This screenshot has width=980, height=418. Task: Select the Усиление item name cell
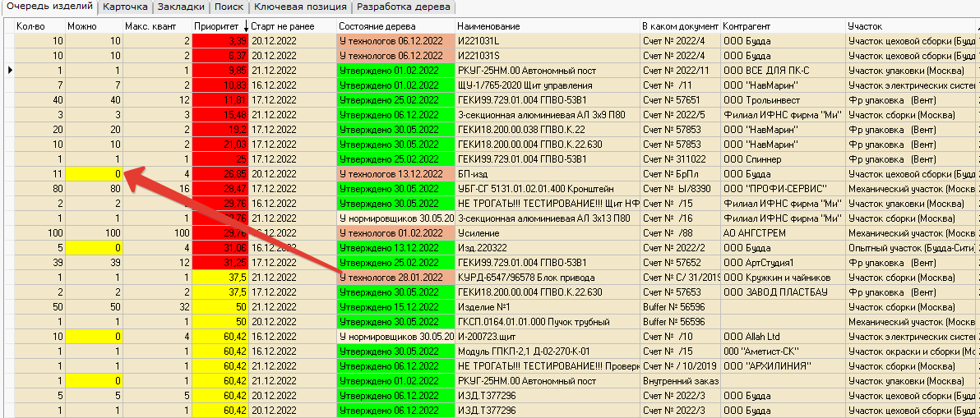(547, 233)
